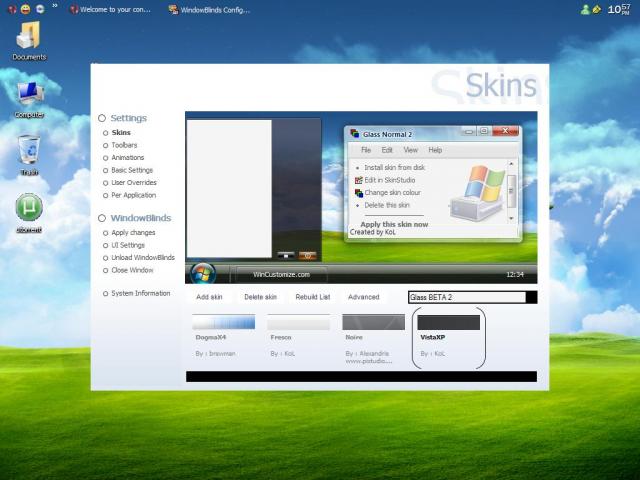Click the orange power button in preview
This screenshot has width=640, height=480.
click(308, 256)
